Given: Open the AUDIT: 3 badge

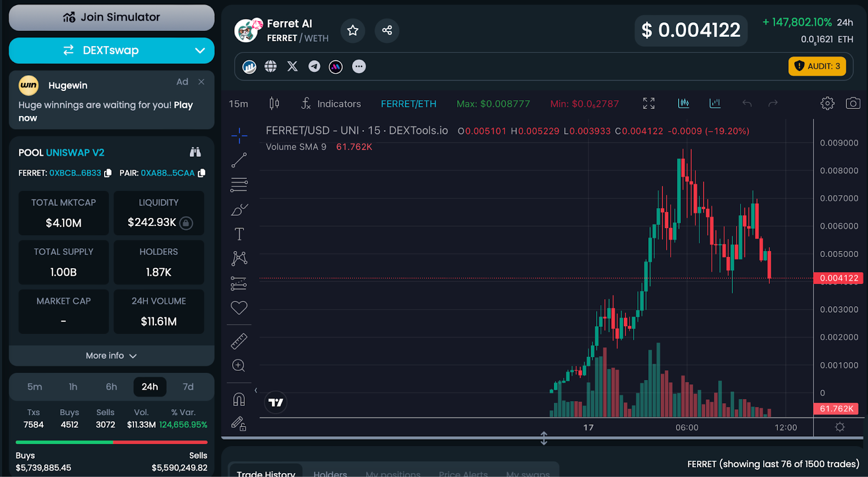Looking at the screenshot, I should tap(817, 66).
